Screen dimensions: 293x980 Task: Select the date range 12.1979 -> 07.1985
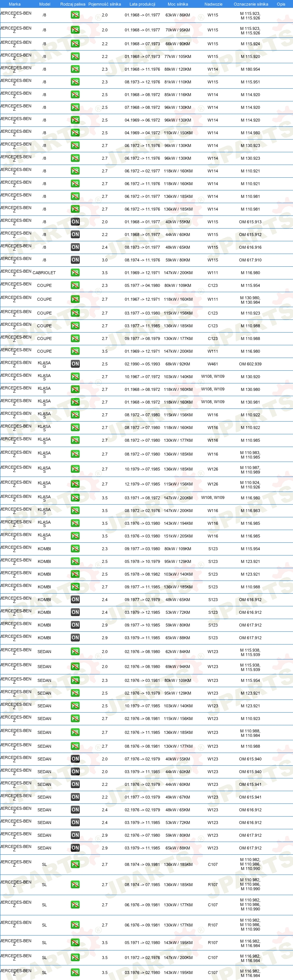[142, 484]
